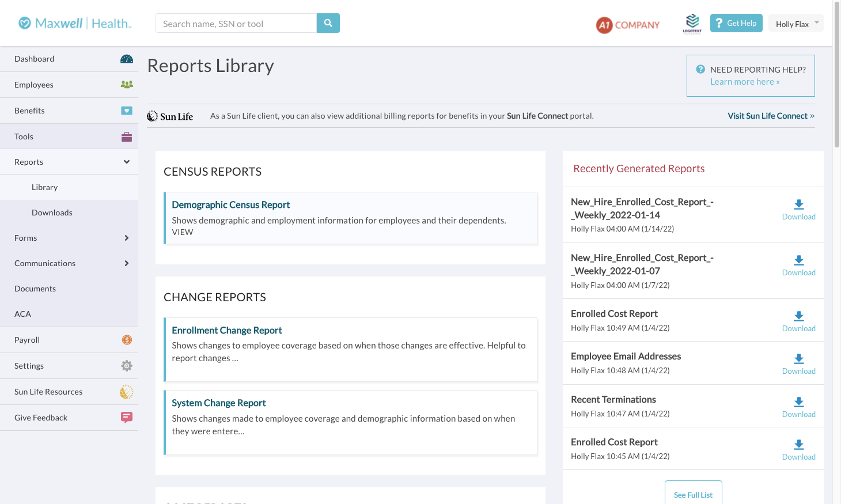The width and height of the screenshot is (841, 504).
Task: Click the Dashboard gauge icon
Action: tap(127, 59)
